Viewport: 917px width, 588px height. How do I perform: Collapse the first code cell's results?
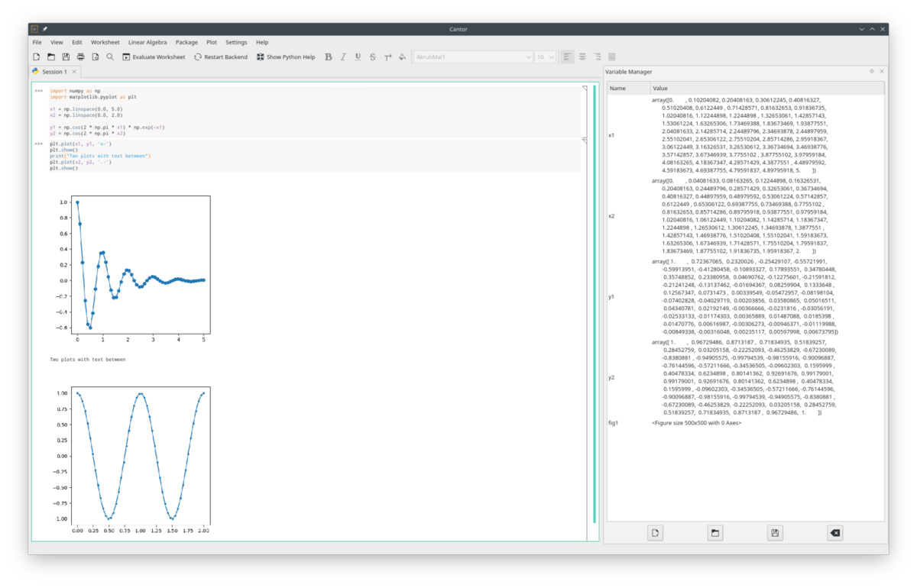pyautogui.click(x=585, y=89)
